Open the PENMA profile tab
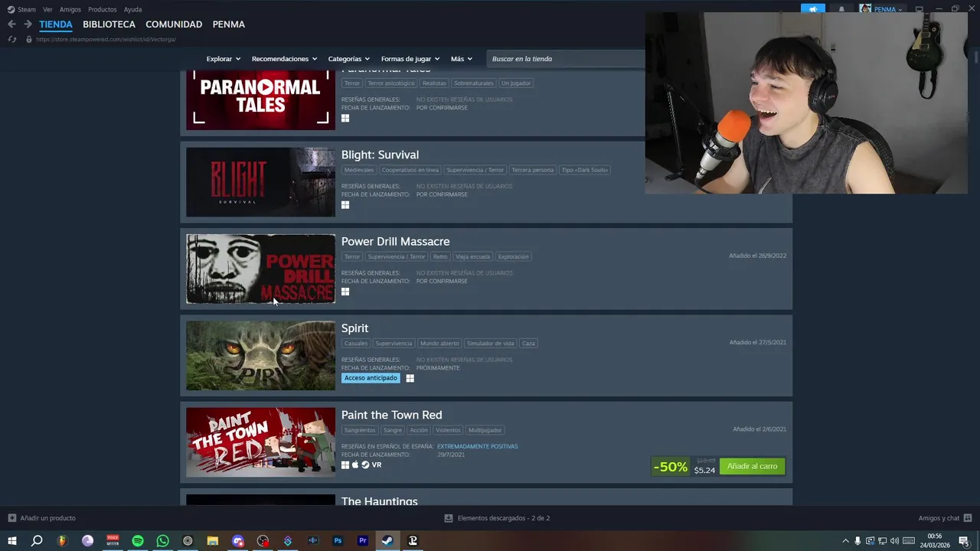The image size is (980, 551). click(x=229, y=24)
